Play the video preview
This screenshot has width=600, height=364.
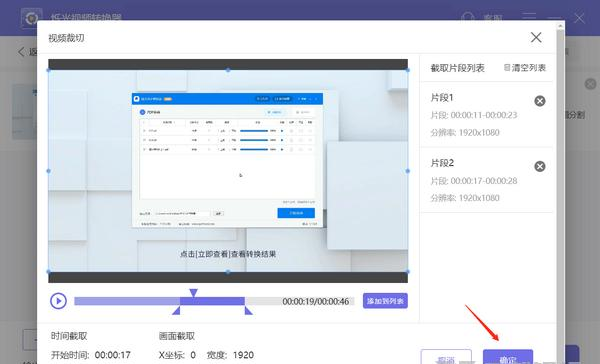(x=58, y=301)
